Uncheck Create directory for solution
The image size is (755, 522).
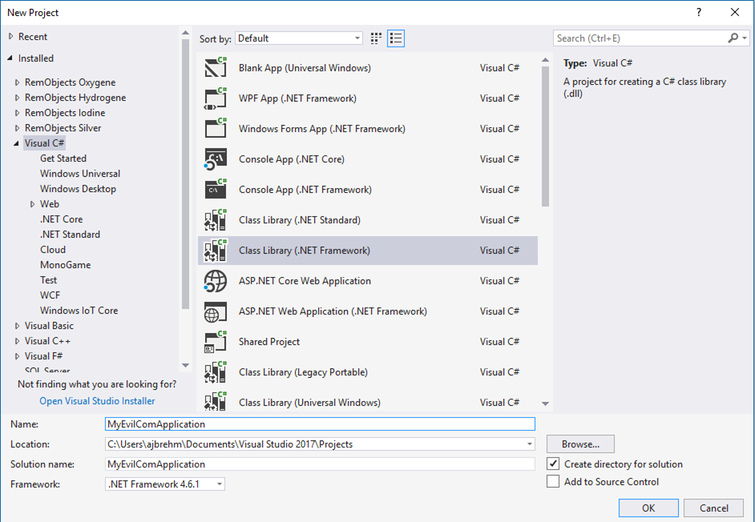[554, 464]
